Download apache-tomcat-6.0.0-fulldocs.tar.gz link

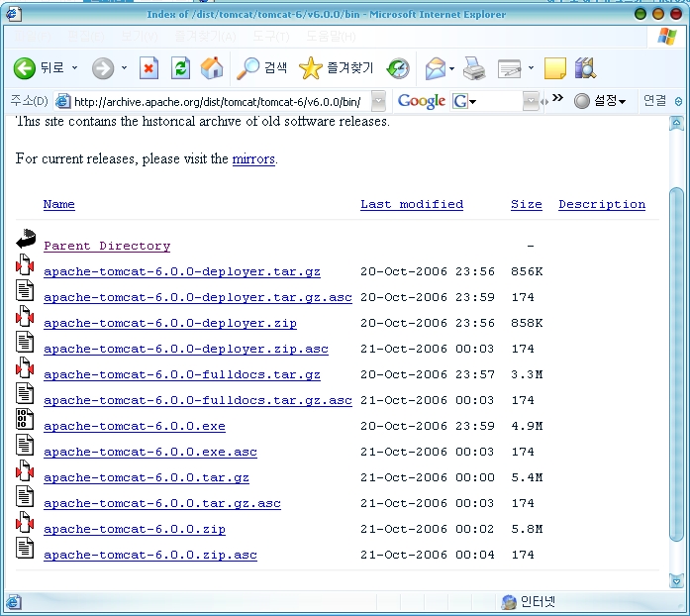pyautogui.click(x=182, y=374)
